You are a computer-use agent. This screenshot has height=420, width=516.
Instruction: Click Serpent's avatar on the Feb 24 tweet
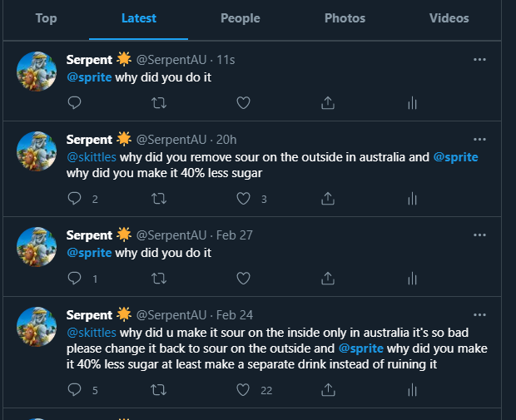pyautogui.click(x=37, y=327)
